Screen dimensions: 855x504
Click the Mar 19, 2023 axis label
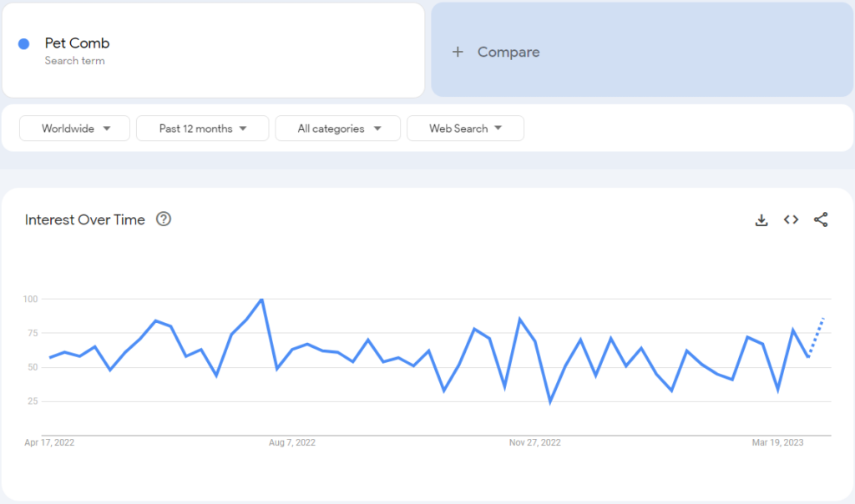coord(777,442)
